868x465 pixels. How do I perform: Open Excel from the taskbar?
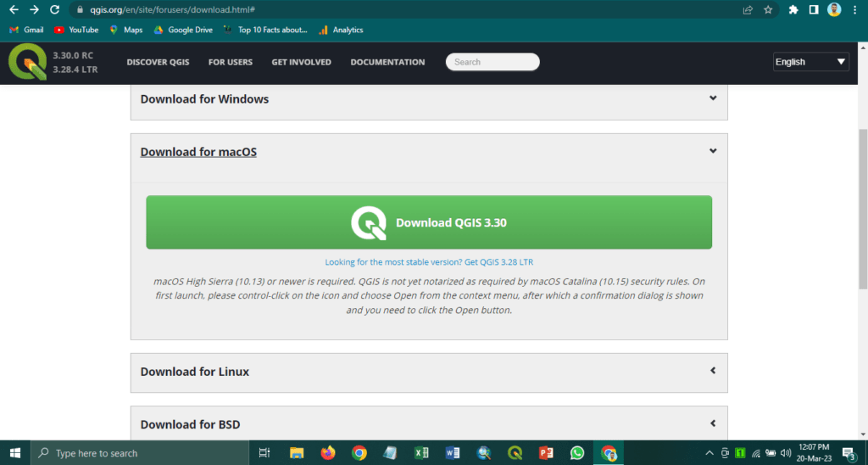coord(421,453)
